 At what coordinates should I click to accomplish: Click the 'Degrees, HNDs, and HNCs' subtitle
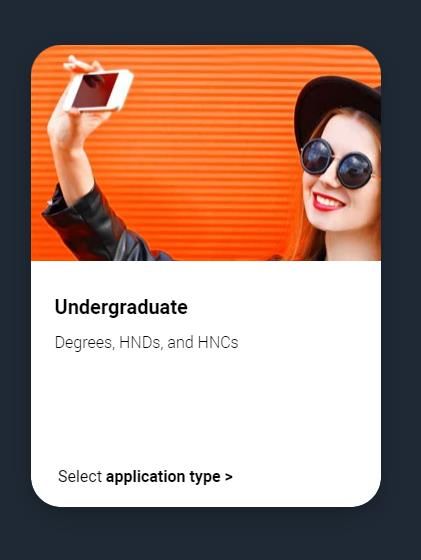(146, 342)
